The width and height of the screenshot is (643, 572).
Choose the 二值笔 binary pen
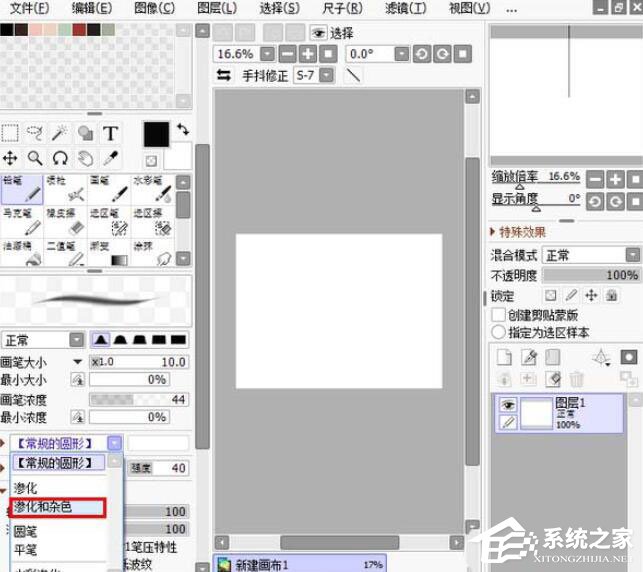coord(65,253)
